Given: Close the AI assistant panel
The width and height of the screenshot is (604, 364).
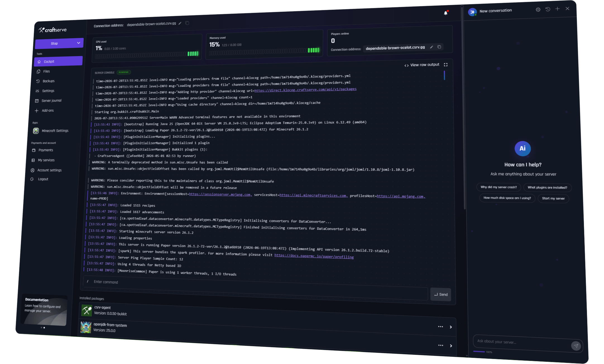Looking at the screenshot, I should click(x=567, y=9).
